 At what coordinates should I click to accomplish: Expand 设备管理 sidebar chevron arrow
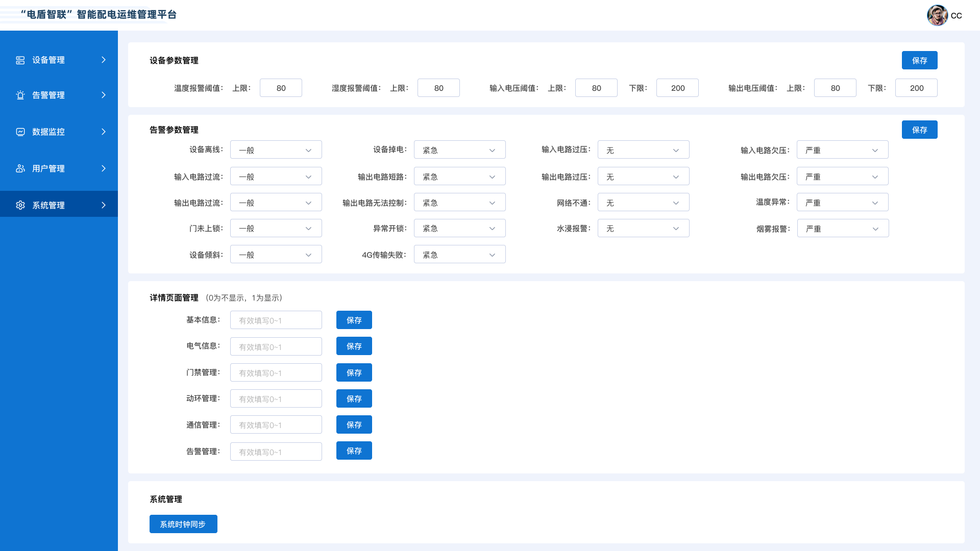point(104,60)
